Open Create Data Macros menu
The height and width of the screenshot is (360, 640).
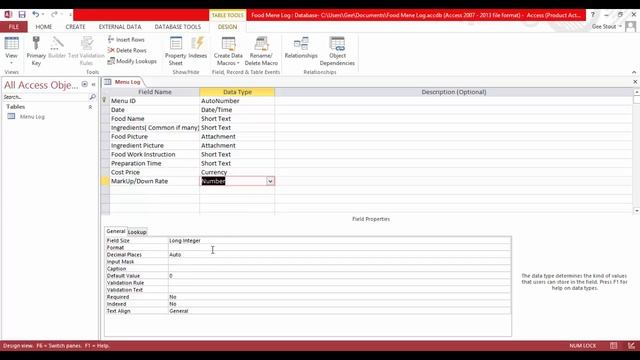click(228, 50)
